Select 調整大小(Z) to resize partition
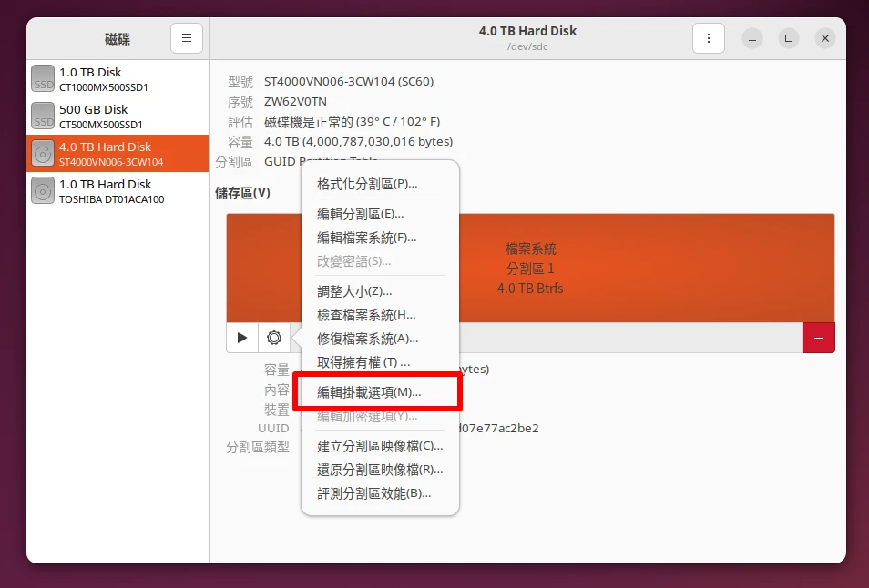 point(354,291)
